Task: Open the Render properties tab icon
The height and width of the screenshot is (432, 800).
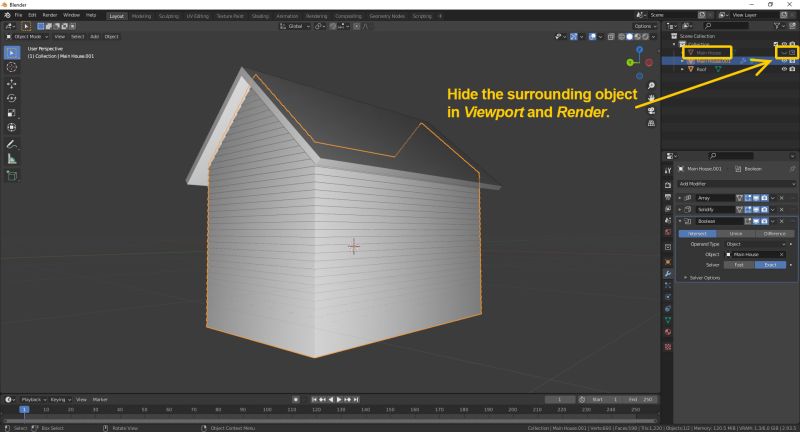Action: (x=668, y=185)
